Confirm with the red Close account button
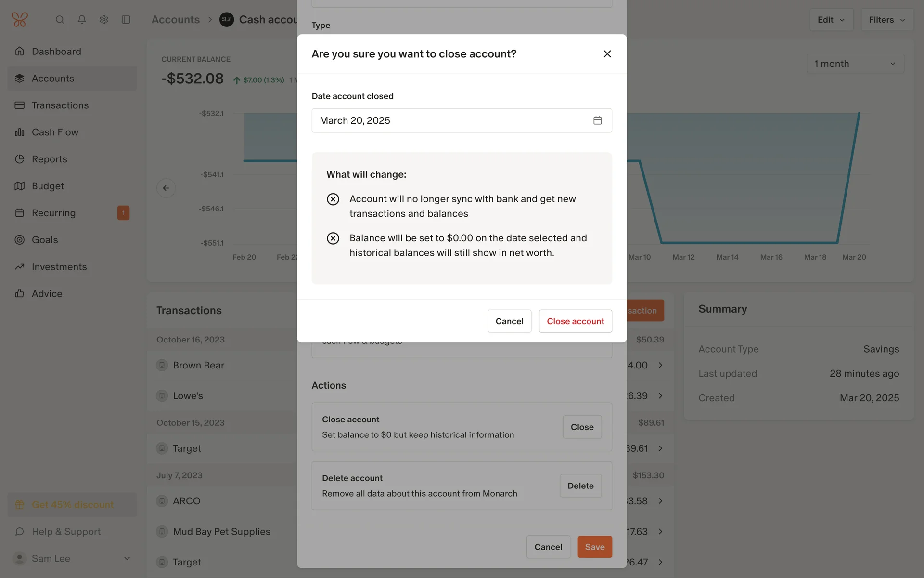The height and width of the screenshot is (578, 924). [x=575, y=321]
